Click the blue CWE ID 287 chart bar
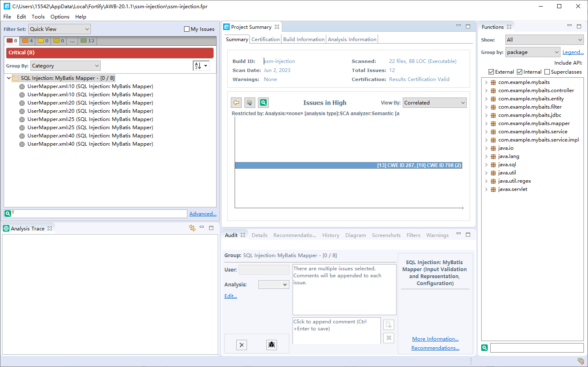 click(x=348, y=165)
